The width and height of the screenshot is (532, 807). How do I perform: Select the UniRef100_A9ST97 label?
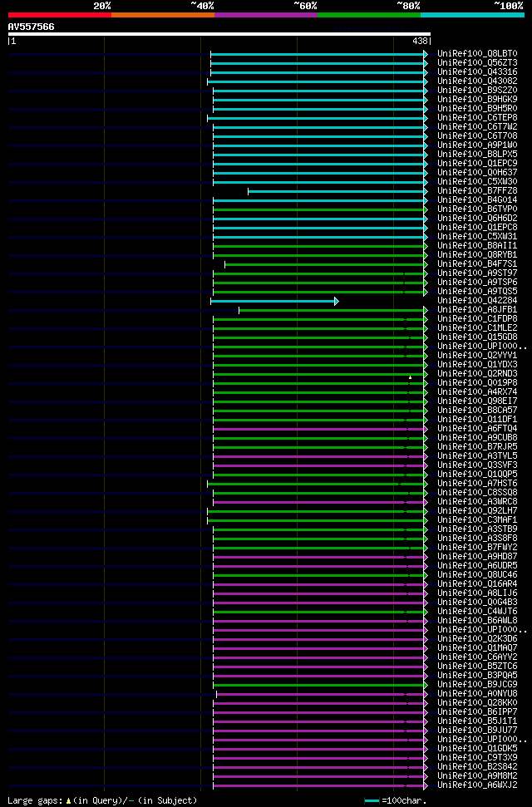477,273
